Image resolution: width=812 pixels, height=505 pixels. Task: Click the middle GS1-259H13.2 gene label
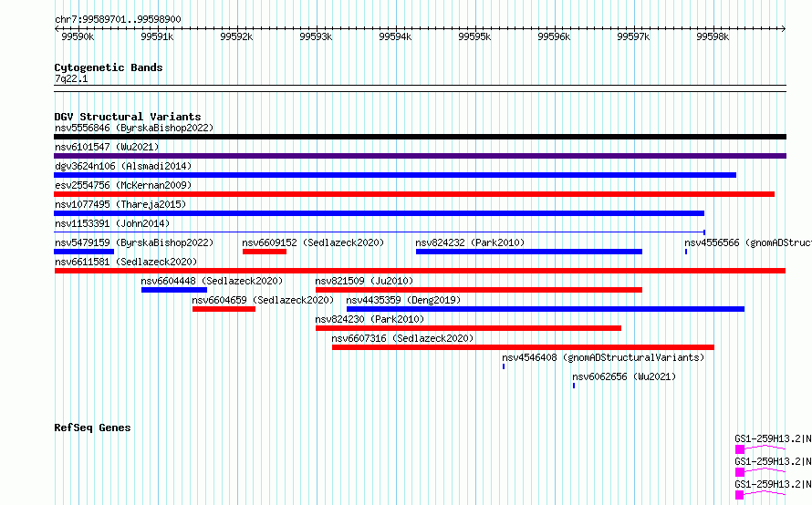click(773, 461)
